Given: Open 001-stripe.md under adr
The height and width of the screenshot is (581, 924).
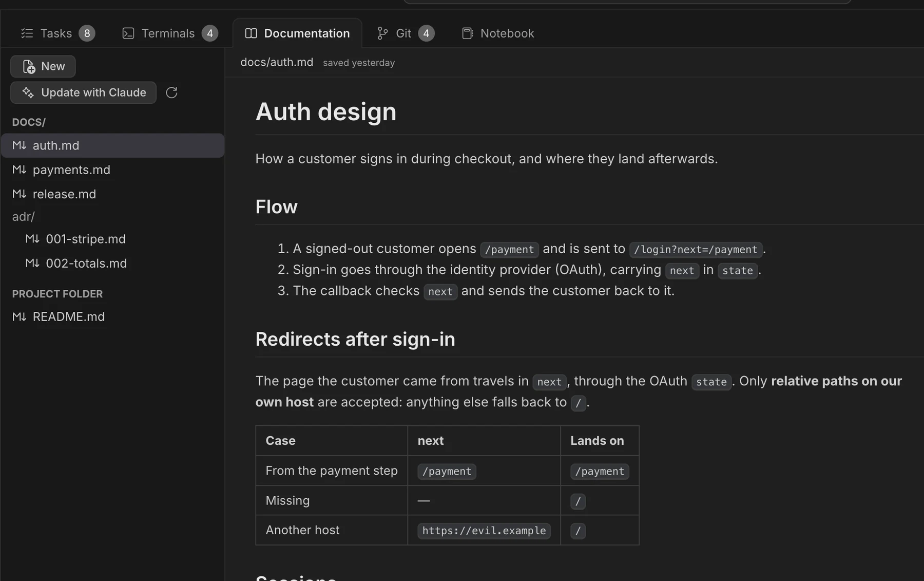Looking at the screenshot, I should click(x=112, y=239).
